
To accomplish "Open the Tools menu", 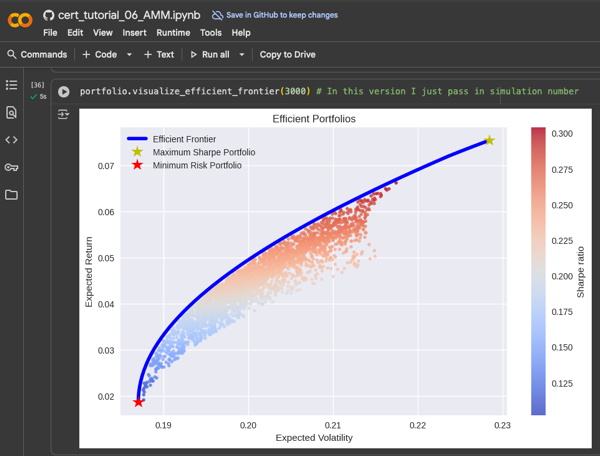I will tap(210, 33).
